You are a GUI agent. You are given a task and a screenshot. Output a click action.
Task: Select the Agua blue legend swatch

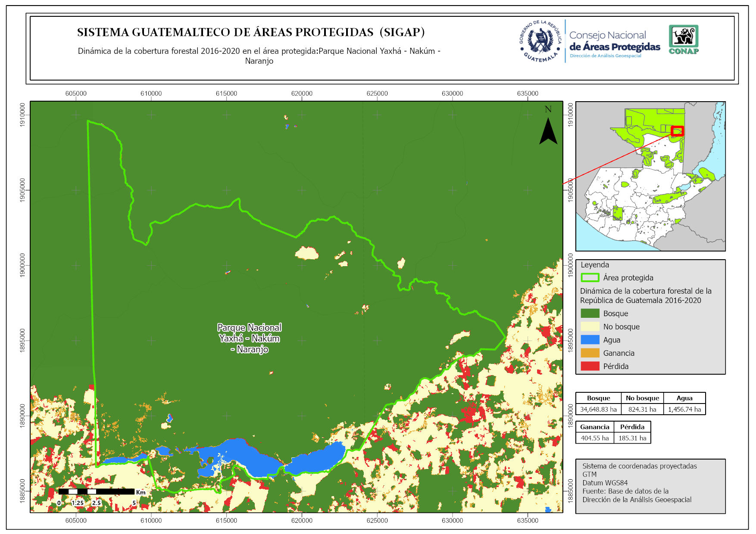[590, 340]
